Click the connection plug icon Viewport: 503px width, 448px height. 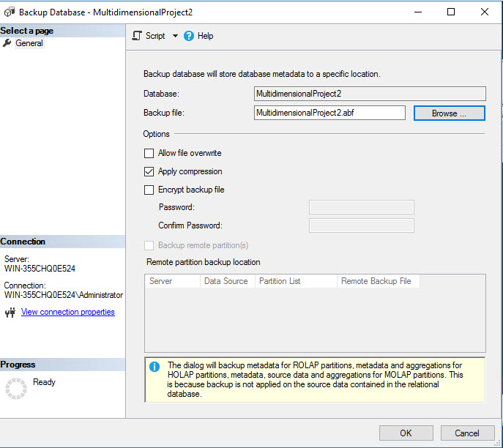pos(10,312)
